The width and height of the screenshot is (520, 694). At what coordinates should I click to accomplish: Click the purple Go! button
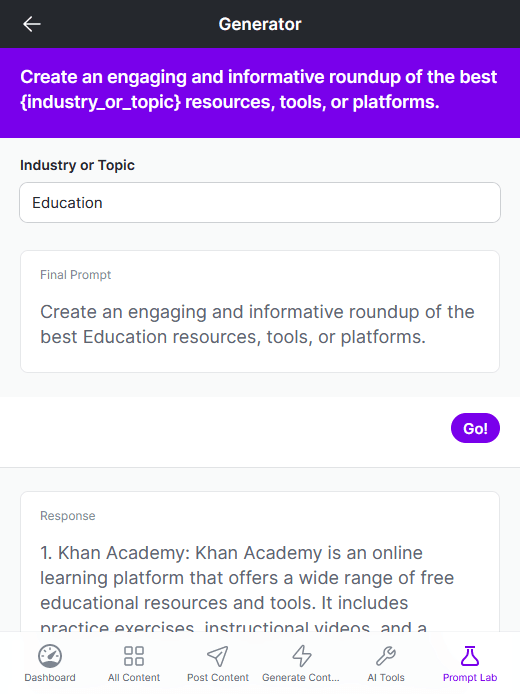[475, 428]
